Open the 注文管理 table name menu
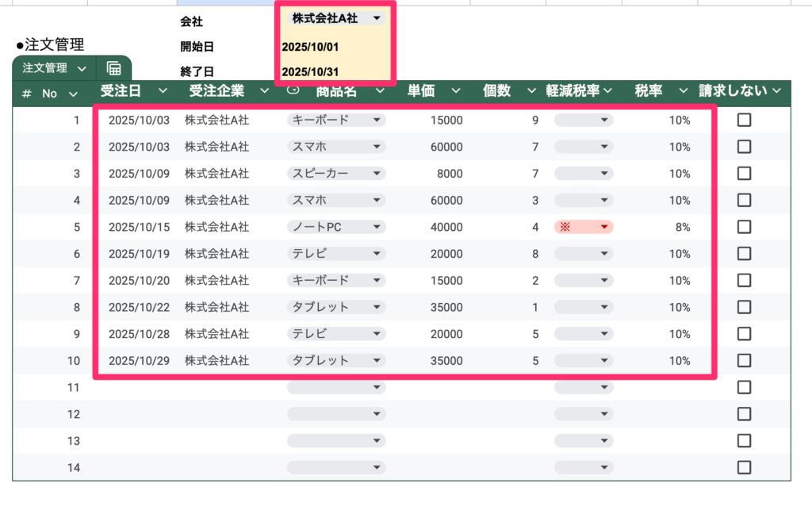Image resolution: width=812 pixels, height=514 pixels. coord(54,68)
